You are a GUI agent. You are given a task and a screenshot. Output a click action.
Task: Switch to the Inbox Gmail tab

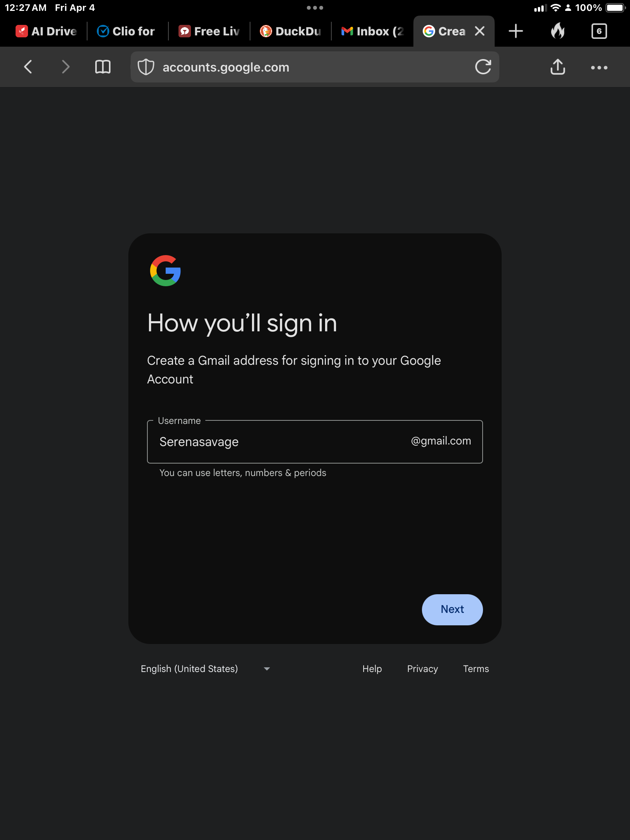point(372,31)
